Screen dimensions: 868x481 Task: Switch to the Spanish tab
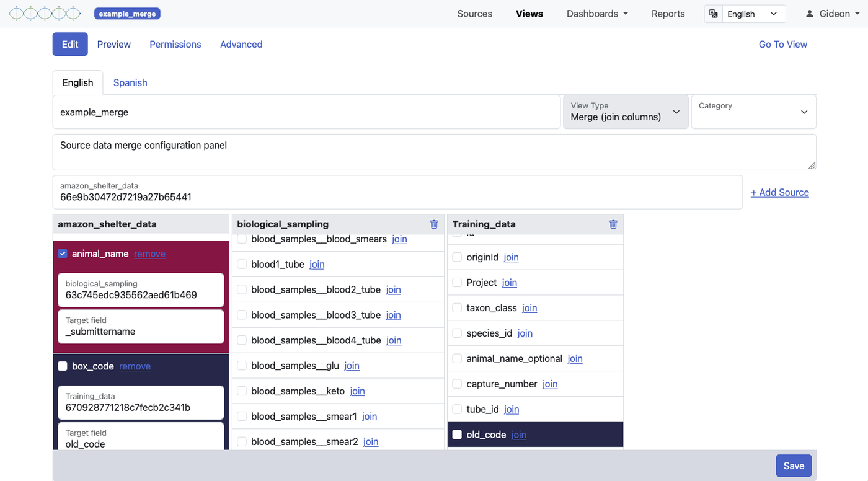130,82
